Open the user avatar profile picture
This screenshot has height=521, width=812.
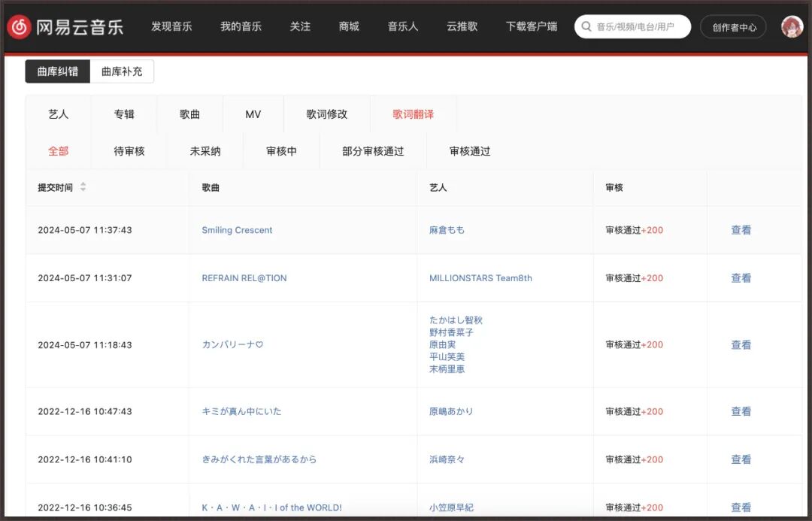[792, 27]
